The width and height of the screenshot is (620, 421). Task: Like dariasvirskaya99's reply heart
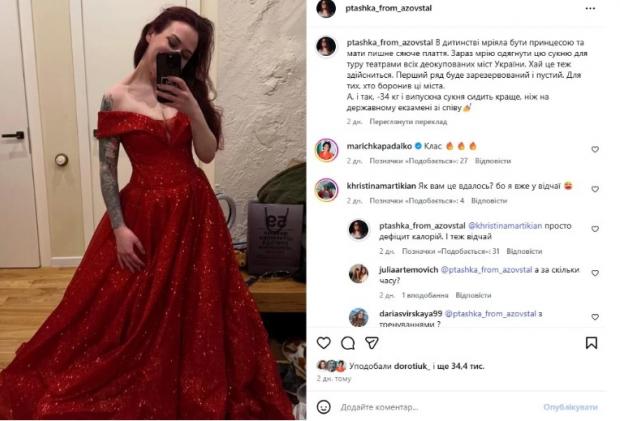tap(595, 317)
